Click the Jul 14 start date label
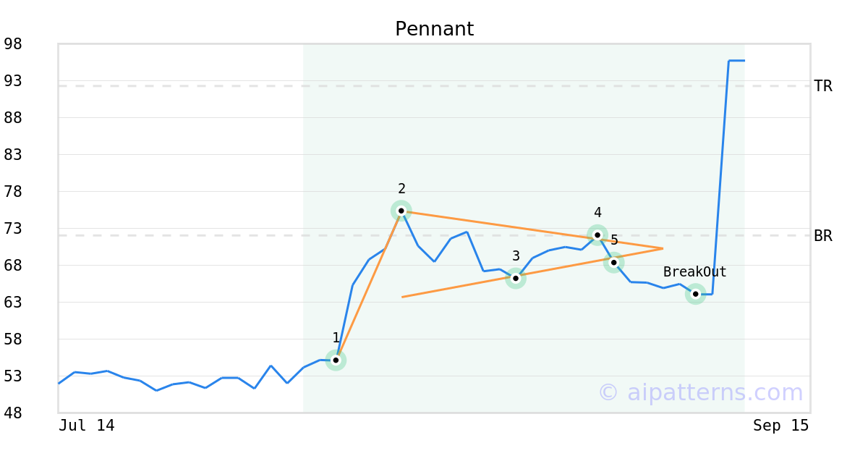 [87, 426]
